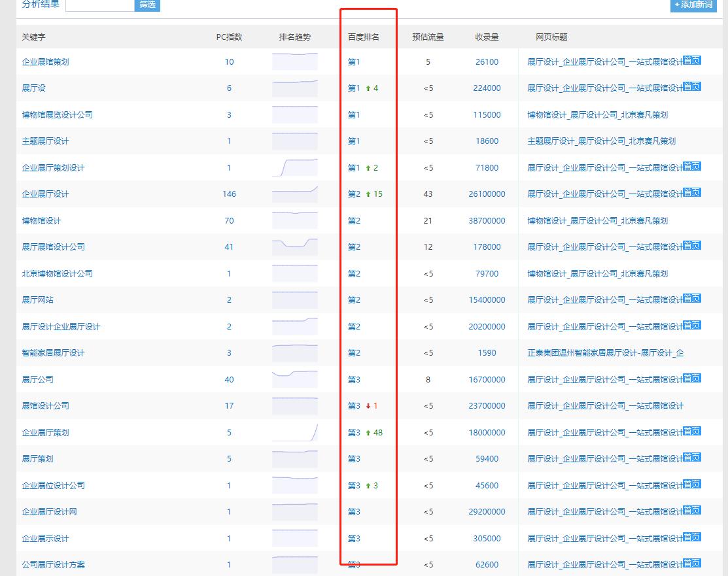The image size is (728, 576).
Task: Click the green up arrow in 企业展位设计公司 row
Action: pos(368,486)
